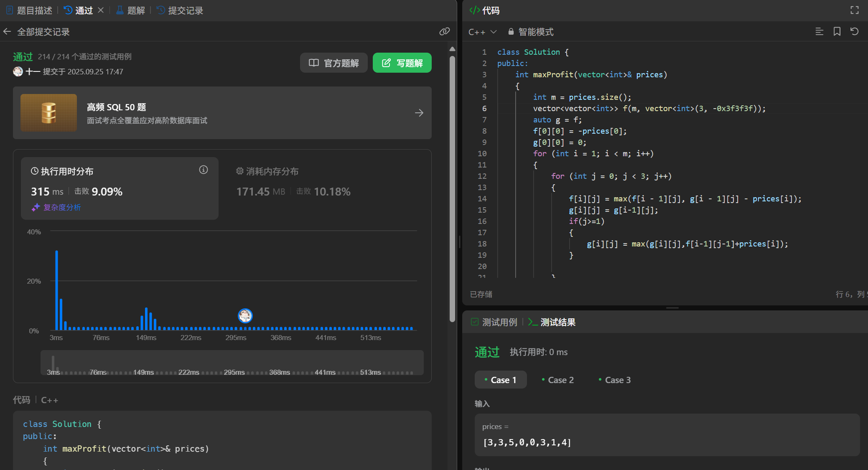Click the copy link icon

click(444, 31)
